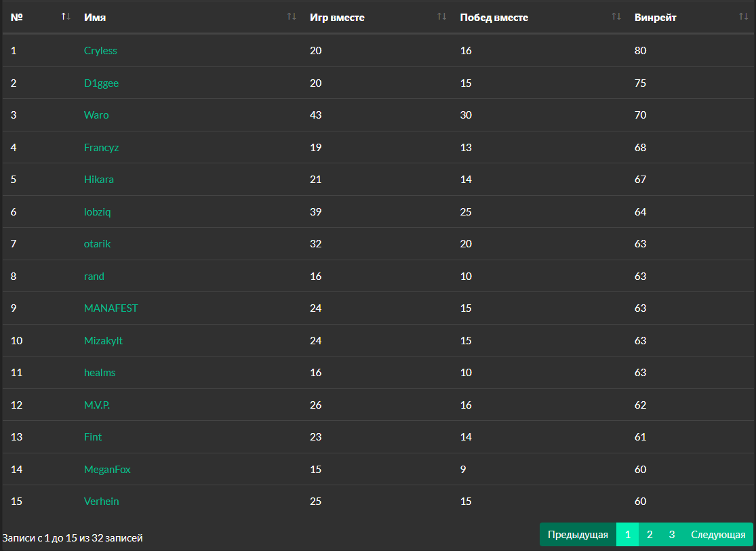Open the M.V.P. player link

[97, 405]
